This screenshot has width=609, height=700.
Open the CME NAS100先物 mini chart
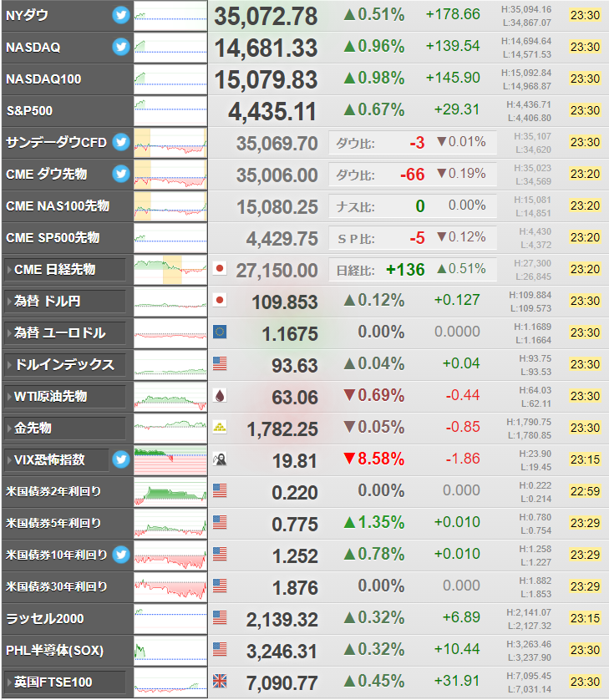click(x=170, y=205)
